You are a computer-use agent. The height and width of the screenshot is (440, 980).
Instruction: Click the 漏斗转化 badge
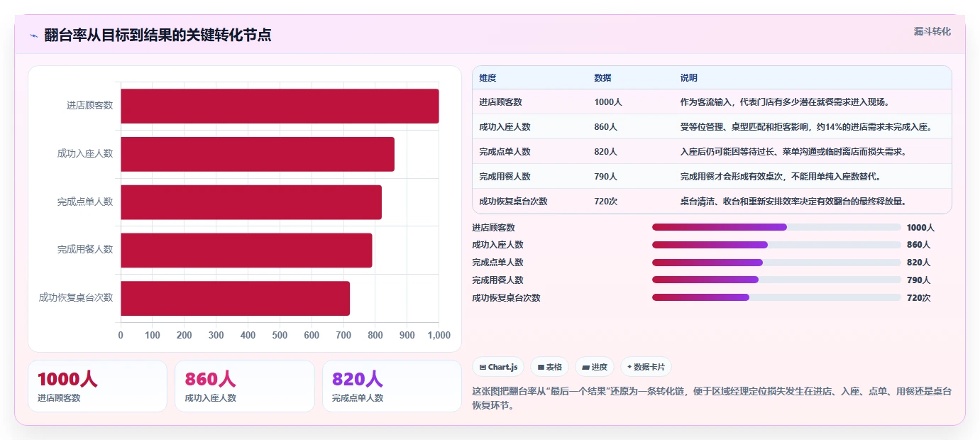932,31
